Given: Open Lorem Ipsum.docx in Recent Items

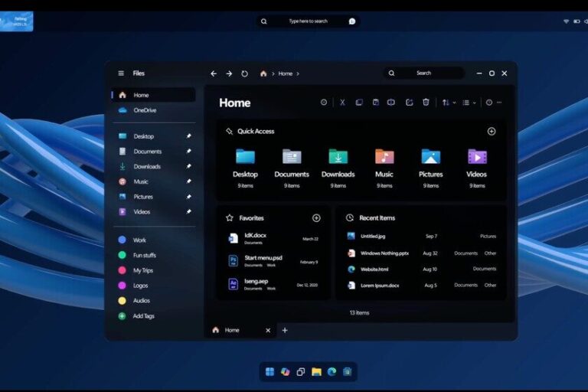Looking at the screenshot, I should [422, 285].
